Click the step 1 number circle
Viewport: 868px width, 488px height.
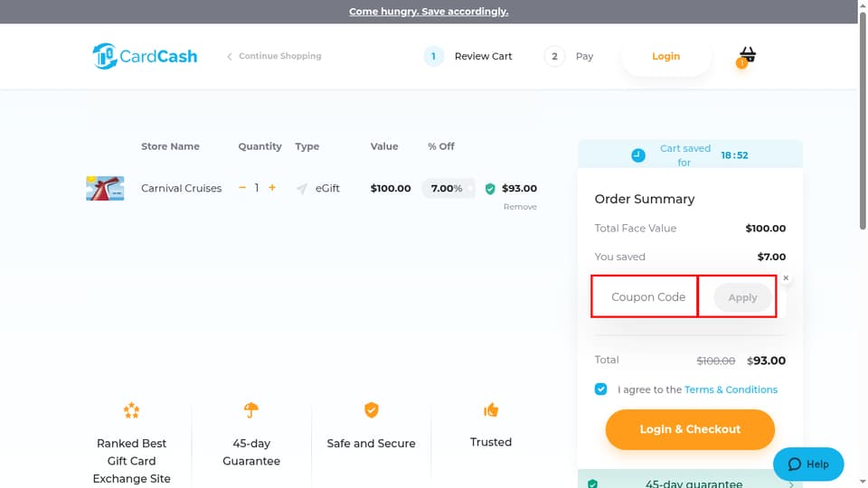pyautogui.click(x=433, y=56)
